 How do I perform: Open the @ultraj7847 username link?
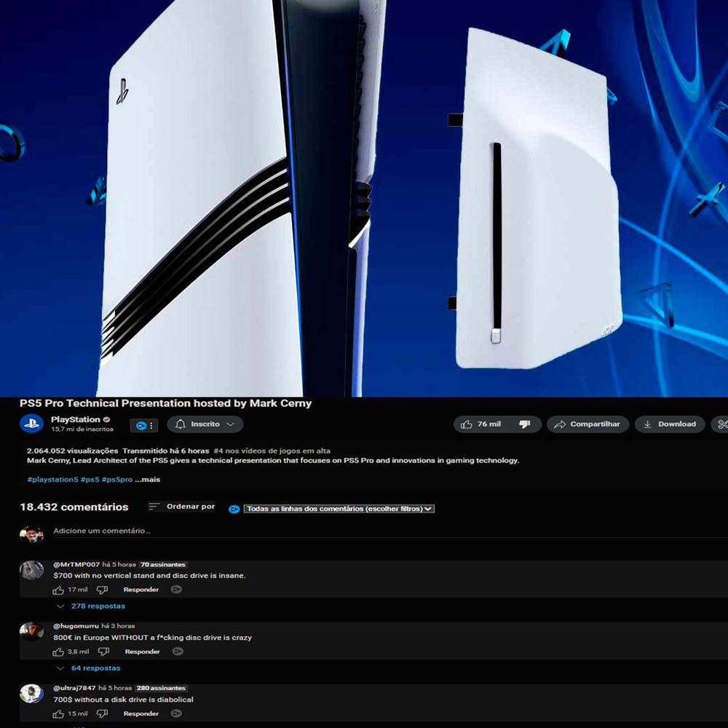click(x=74, y=688)
